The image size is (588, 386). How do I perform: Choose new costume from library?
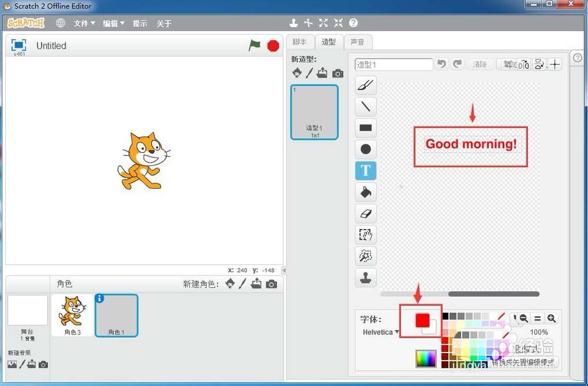click(297, 73)
